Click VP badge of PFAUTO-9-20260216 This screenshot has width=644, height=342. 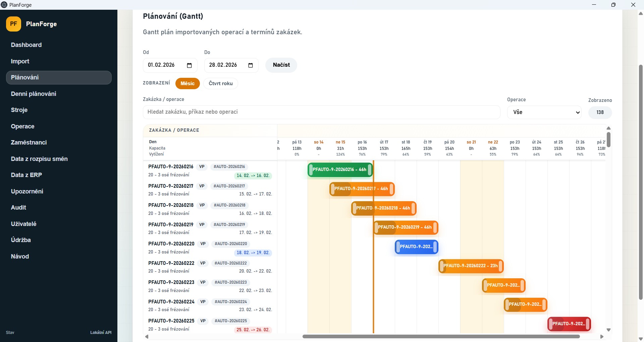[x=202, y=167]
